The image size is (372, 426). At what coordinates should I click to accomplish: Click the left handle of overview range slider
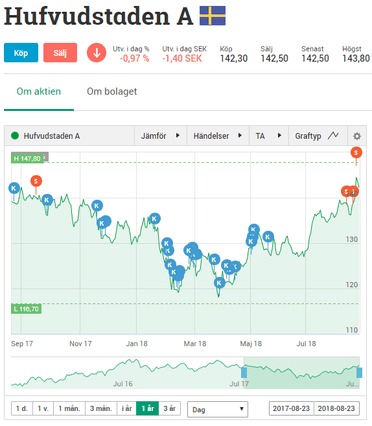click(244, 372)
